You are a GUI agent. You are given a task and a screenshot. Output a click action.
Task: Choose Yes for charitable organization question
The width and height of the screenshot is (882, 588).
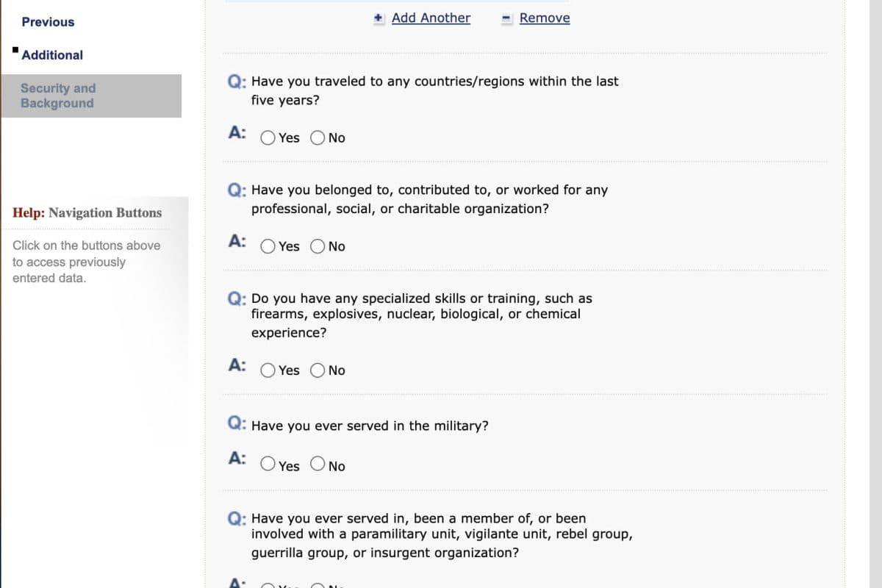click(268, 247)
